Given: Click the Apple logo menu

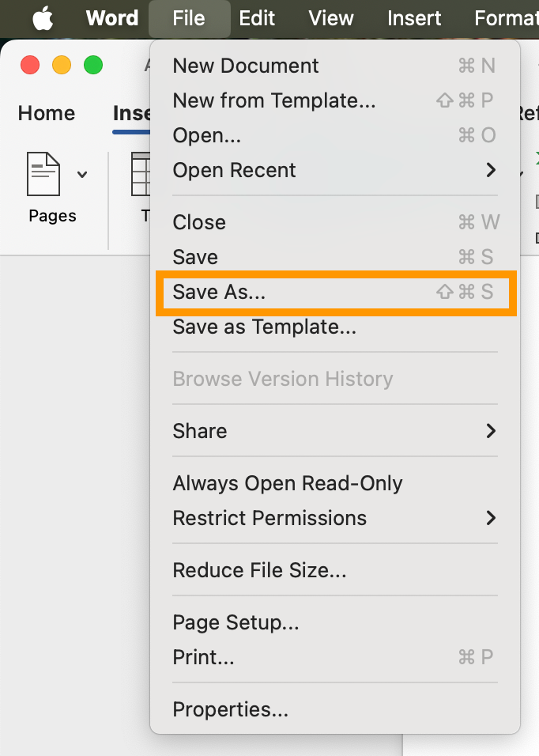Looking at the screenshot, I should (x=43, y=18).
